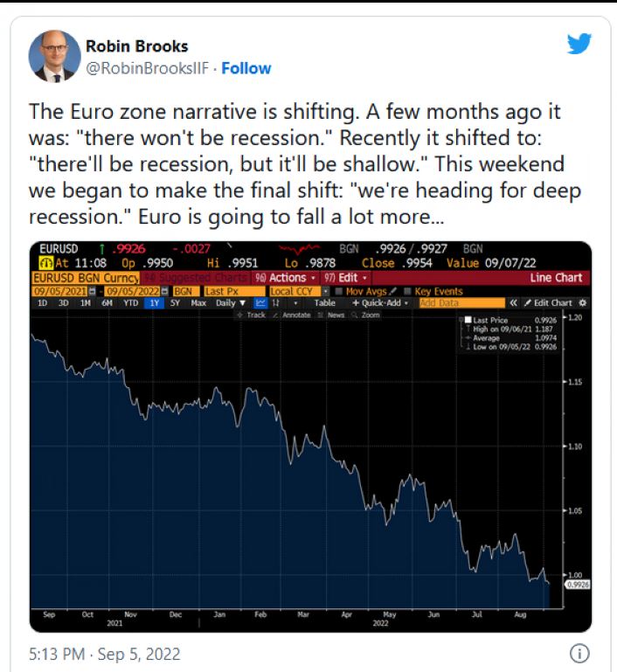Switch to the 5Y range tab
This screenshot has height=672, width=617.
click(175, 303)
